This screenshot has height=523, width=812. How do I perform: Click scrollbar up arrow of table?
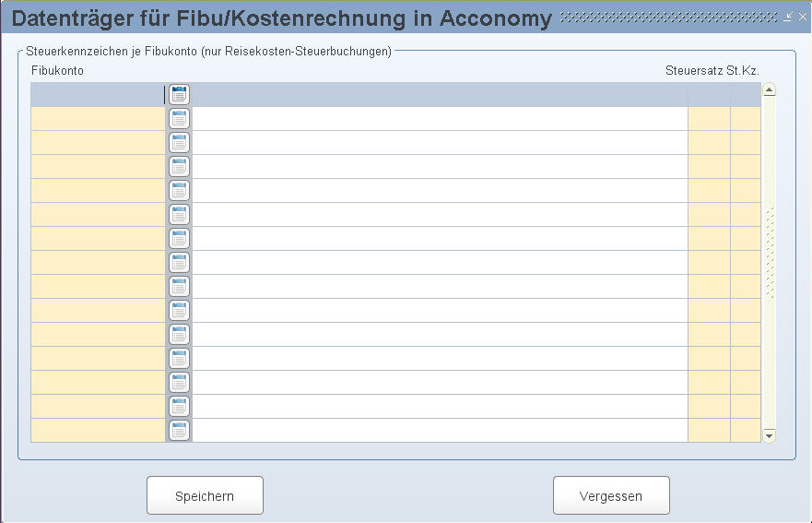click(x=770, y=89)
